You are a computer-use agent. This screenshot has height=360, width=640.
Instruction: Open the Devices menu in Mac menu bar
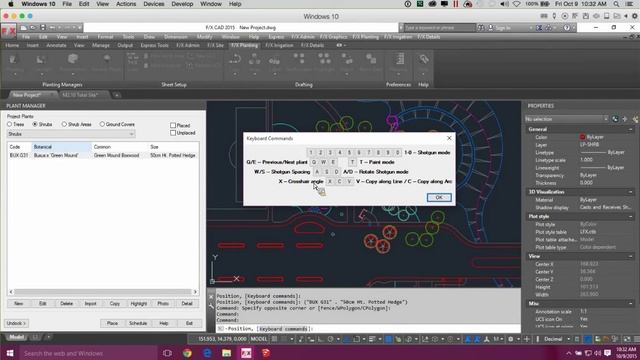click(153, 4)
